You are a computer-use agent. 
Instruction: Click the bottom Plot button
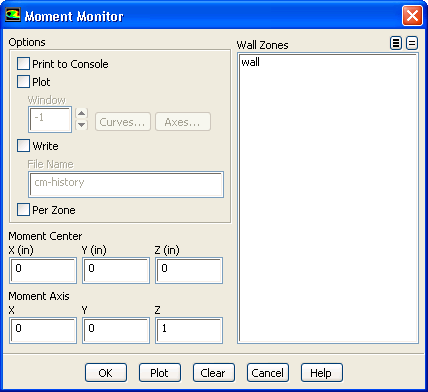point(160,373)
